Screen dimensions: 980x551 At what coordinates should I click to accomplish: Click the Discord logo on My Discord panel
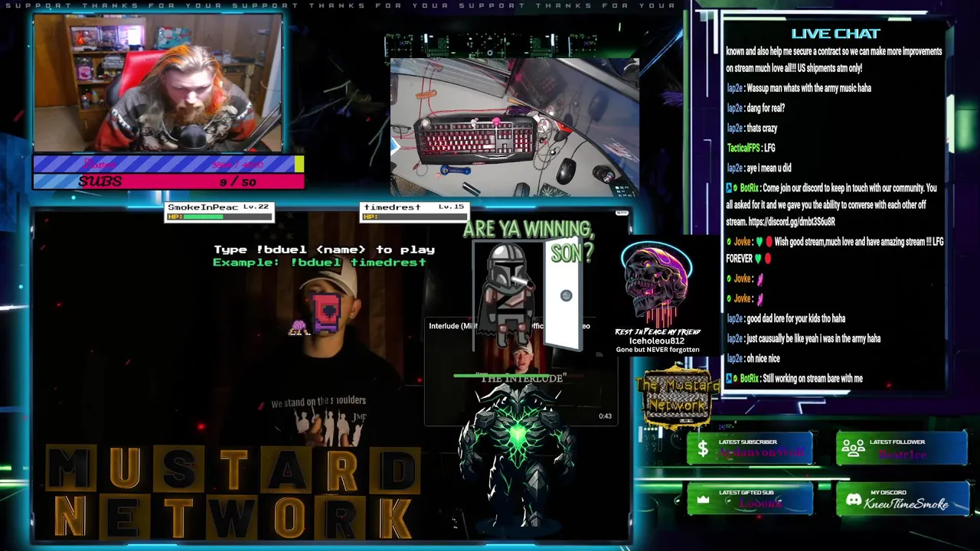click(x=853, y=500)
